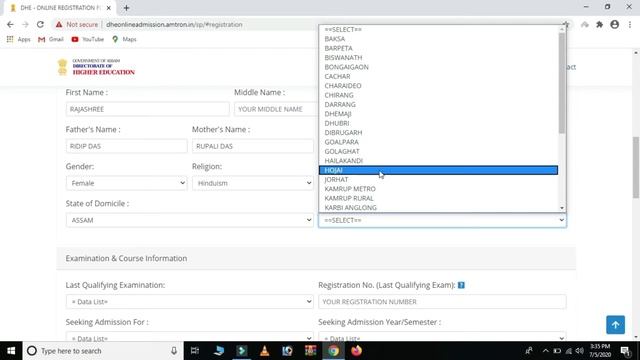Screen dimensions: 640x360
Task: Open a new browser tab
Action: coord(126,8)
